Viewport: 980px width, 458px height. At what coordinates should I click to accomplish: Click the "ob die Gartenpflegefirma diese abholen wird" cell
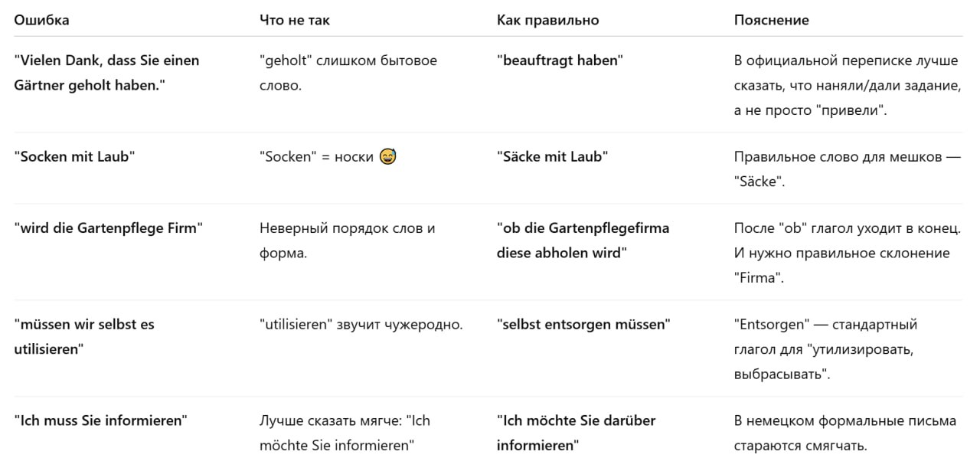583,240
